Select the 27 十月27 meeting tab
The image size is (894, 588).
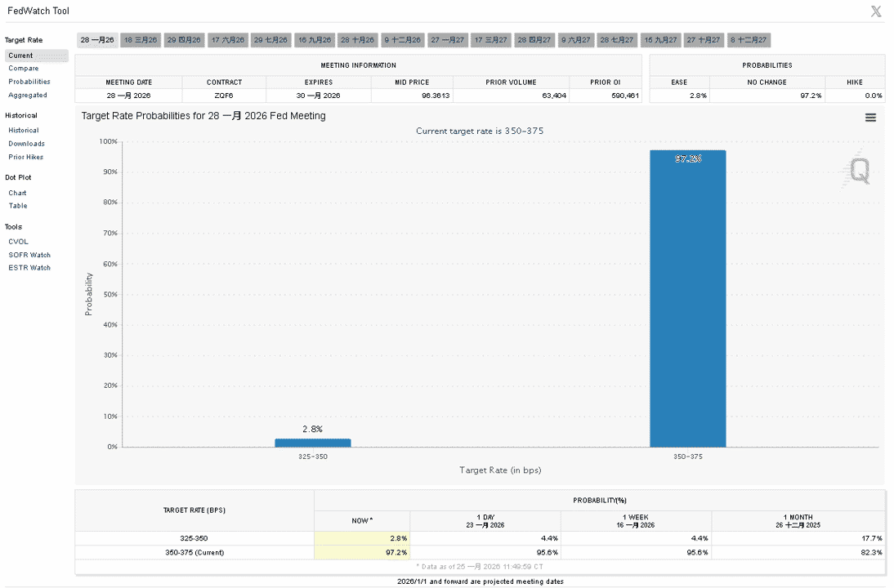click(x=704, y=40)
